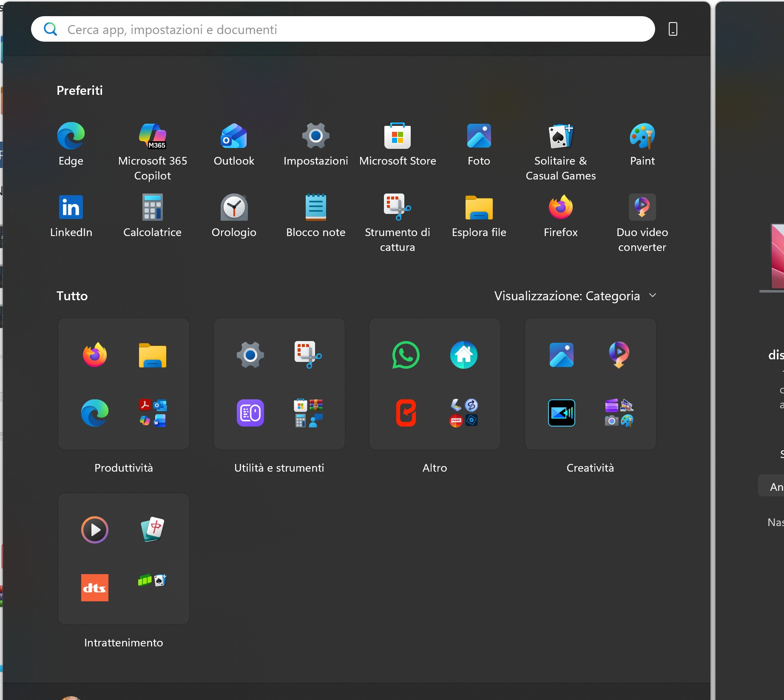Launch the purple app in Utilità e strumenti

pyautogui.click(x=250, y=413)
